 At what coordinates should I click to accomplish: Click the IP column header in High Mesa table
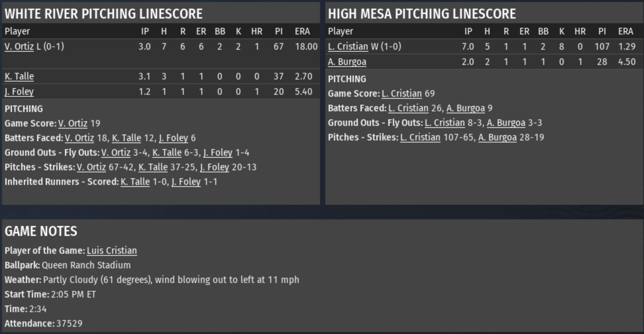[x=468, y=31]
